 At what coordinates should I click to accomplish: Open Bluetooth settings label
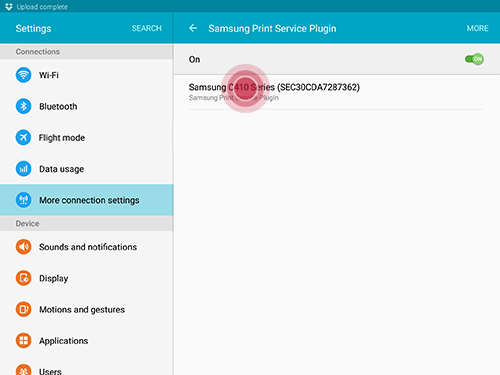(x=58, y=106)
